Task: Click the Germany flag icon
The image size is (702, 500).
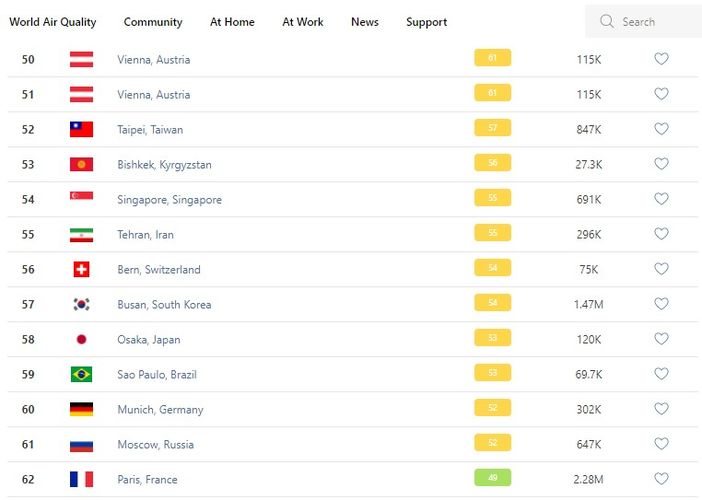Action: click(x=81, y=409)
